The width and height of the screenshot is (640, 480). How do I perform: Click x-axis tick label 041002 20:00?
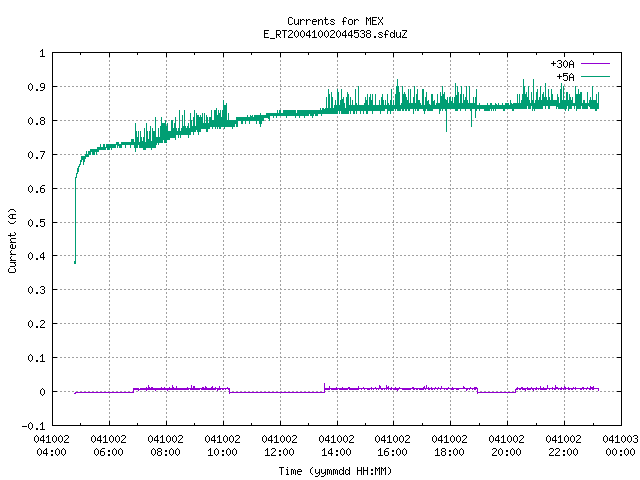(x=507, y=446)
